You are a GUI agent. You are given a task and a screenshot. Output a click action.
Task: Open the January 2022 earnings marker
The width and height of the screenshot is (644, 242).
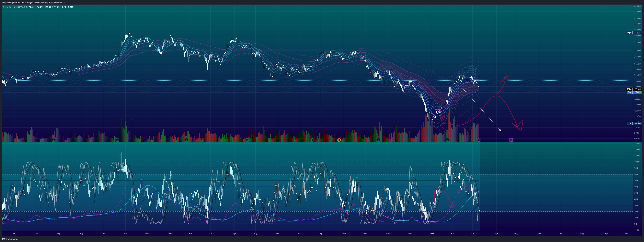pyautogui.click(x=186, y=140)
